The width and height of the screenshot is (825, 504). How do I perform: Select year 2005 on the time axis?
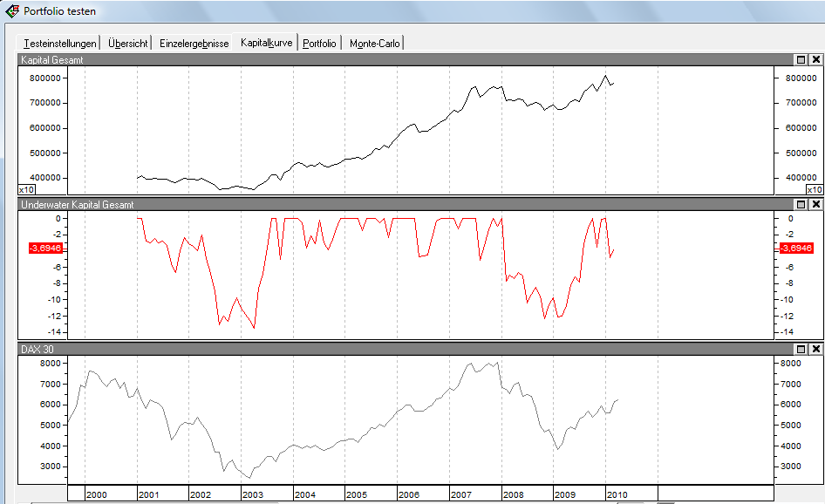357,494
